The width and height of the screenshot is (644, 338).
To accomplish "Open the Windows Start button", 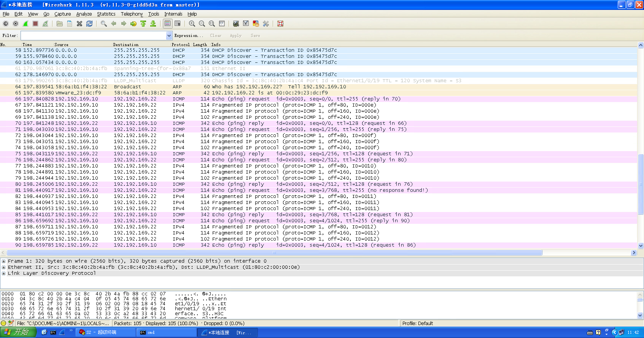I will [x=18, y=332].
